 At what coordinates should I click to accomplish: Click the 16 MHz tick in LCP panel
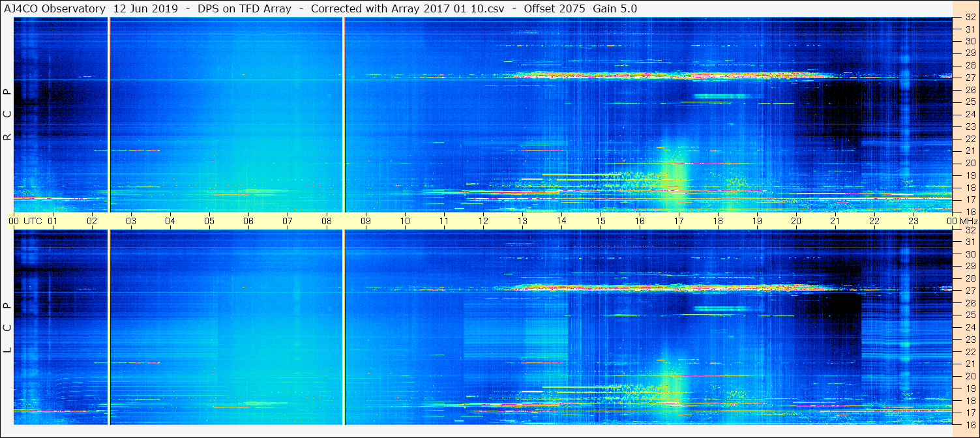coord(970,424)
